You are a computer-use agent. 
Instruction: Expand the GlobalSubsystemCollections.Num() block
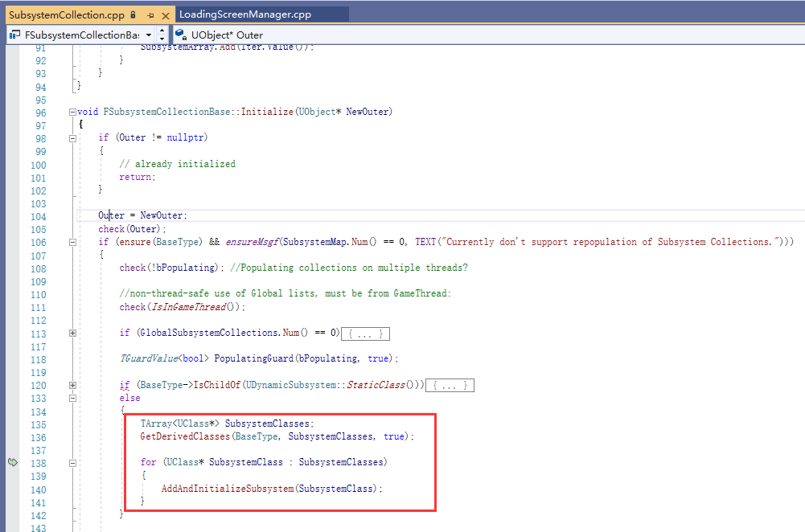click(72, 333)
